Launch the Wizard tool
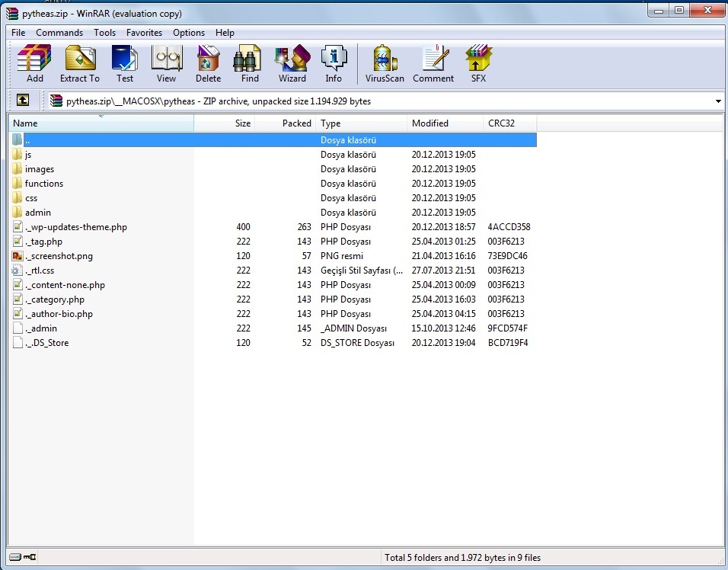 (292, 64)
